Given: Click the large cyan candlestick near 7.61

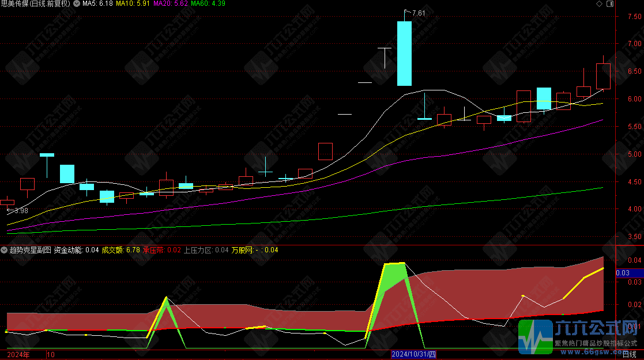Looking at the screenshot, I should pyautogui.click(x=405, y=54).
